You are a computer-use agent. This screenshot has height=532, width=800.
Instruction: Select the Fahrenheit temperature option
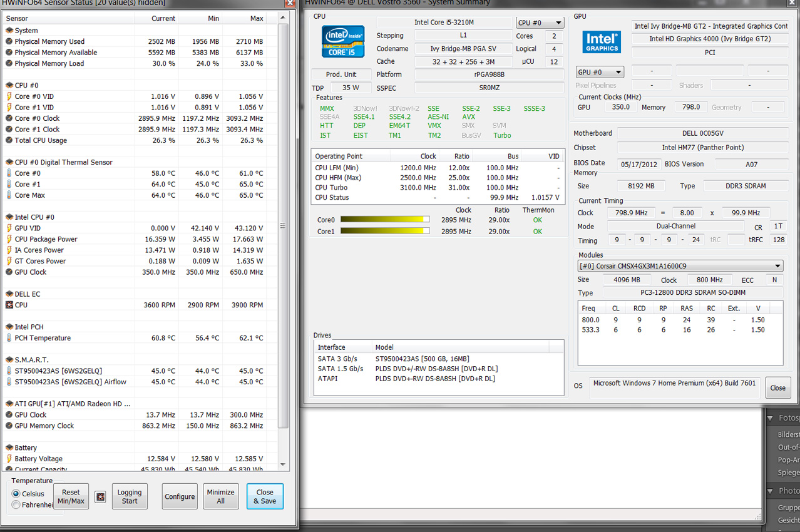point(16,504)
